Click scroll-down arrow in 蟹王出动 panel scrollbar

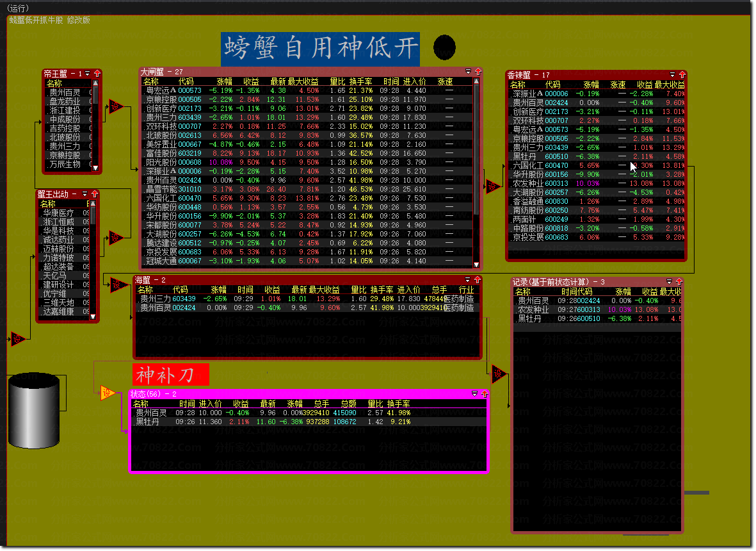pos(93,317)
